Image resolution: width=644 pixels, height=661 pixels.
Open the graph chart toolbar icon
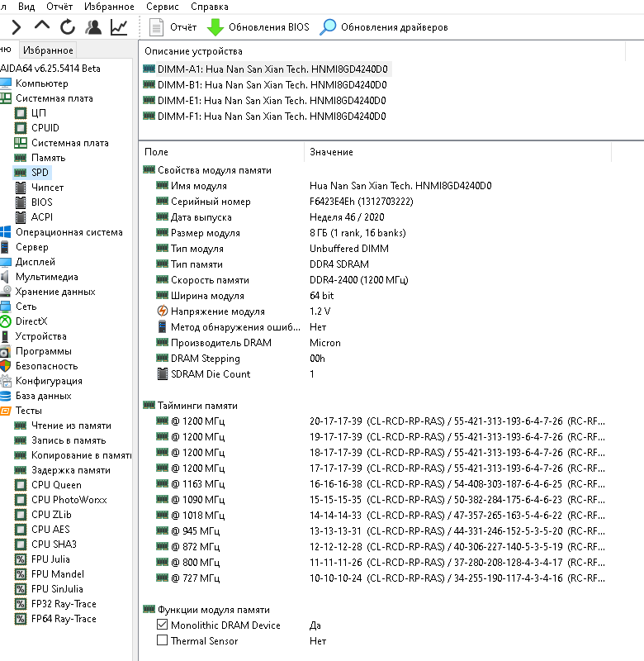tap(119, 27)
